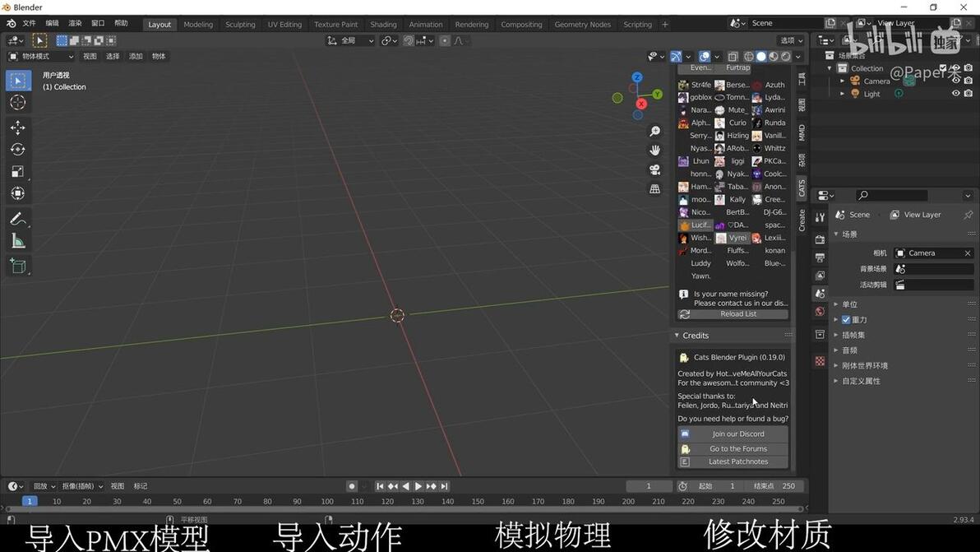Expand the 音频 audio panel

(836, 350)
